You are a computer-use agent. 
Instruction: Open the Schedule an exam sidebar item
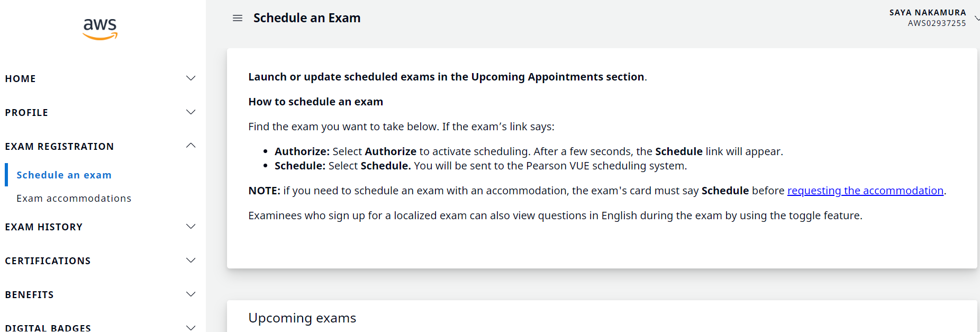click(64, 175)
